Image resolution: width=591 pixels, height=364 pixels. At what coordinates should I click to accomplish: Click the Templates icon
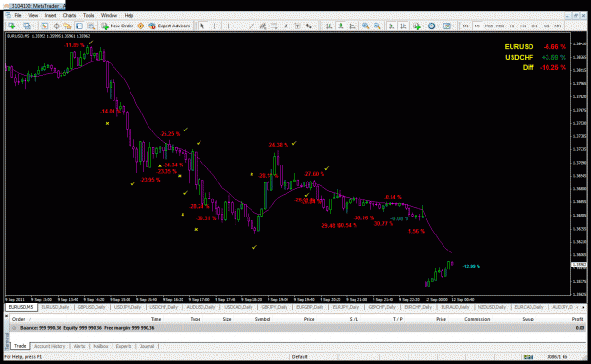point(447,26)
